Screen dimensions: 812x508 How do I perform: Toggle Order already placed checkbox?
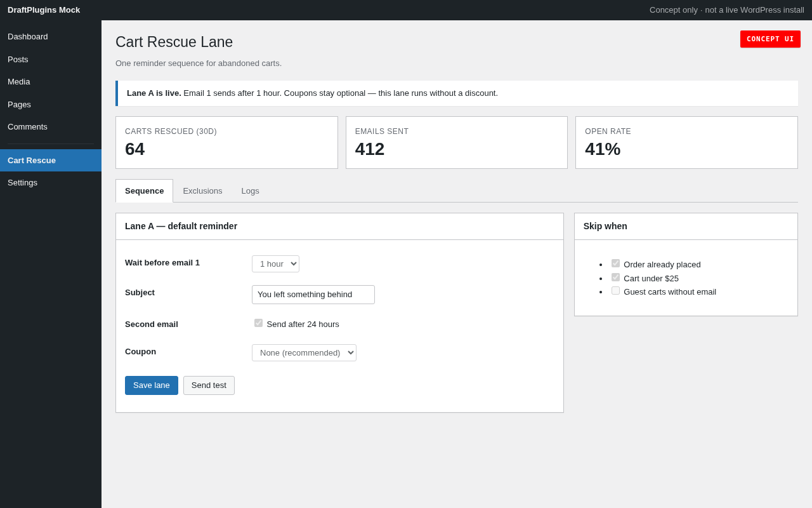click(x=615, y=264)
